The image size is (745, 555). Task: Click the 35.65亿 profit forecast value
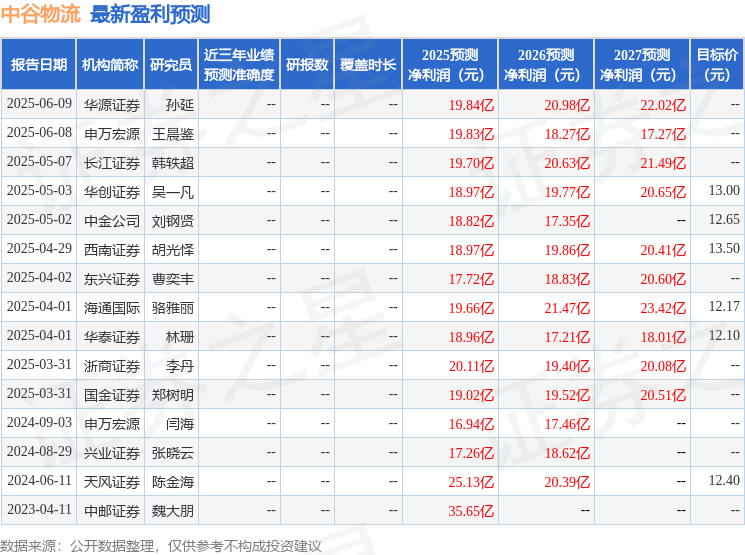point(471,511)
